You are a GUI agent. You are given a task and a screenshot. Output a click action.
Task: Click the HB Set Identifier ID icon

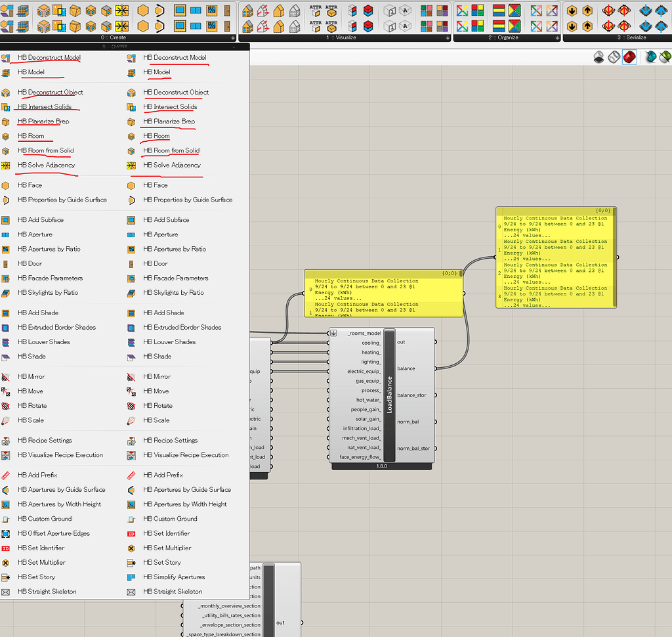[6, 548]
